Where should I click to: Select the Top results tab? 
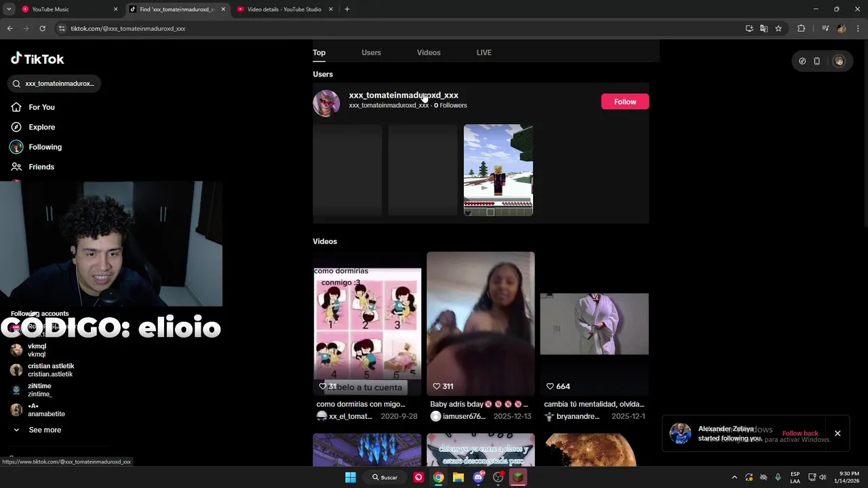[319, 52]
